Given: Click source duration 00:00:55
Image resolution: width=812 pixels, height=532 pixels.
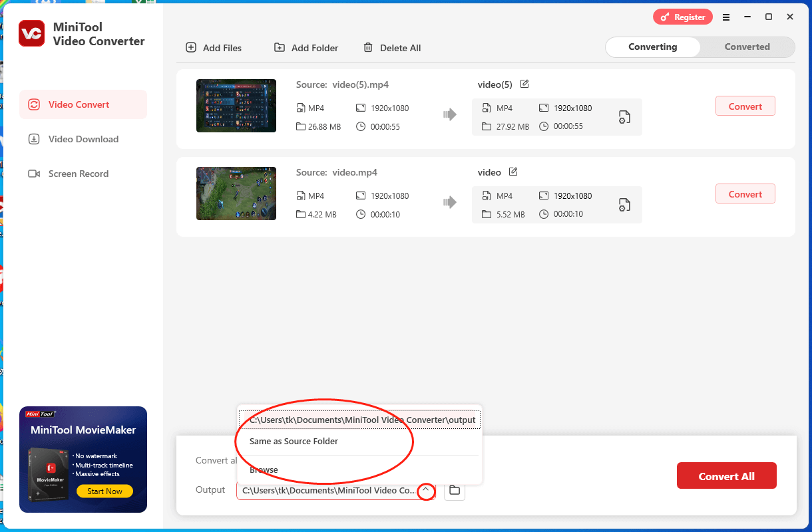Looking at the screenshot, I should click(385, 127).
